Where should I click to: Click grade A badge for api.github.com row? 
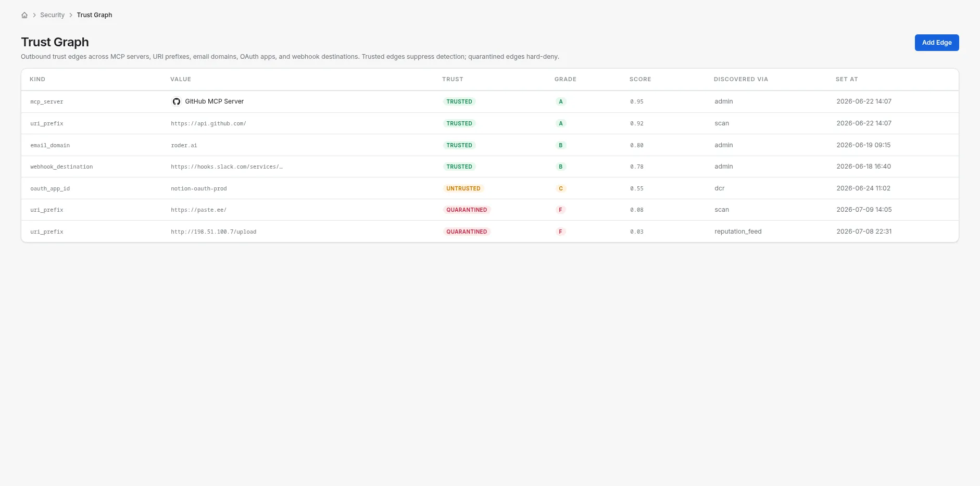pos(561,123)
